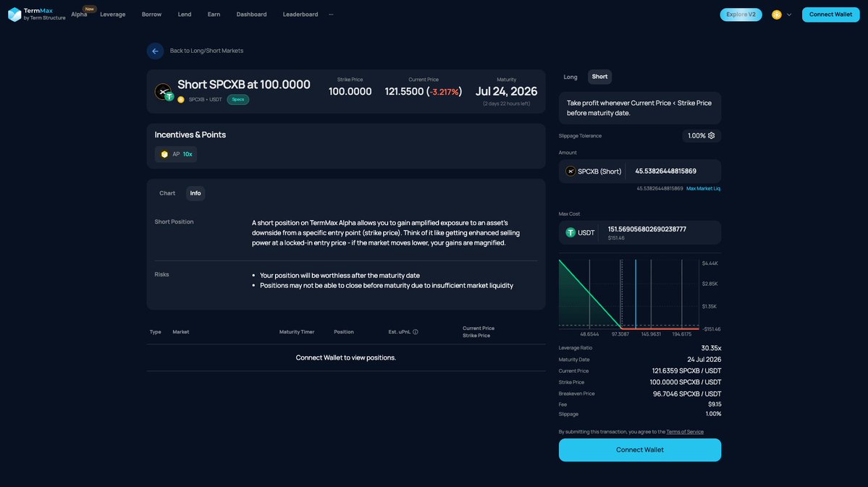Click the green payoff line on chart
This screenshot has height=487, width=868.
tap(590, 295)
